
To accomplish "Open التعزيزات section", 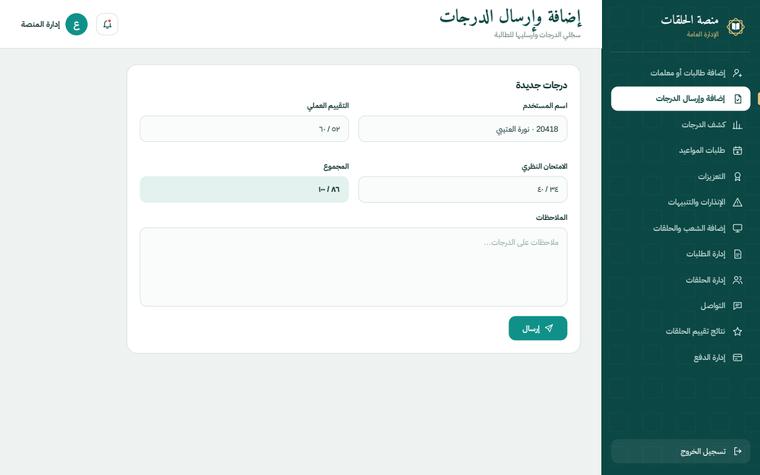I will (681, 176).
